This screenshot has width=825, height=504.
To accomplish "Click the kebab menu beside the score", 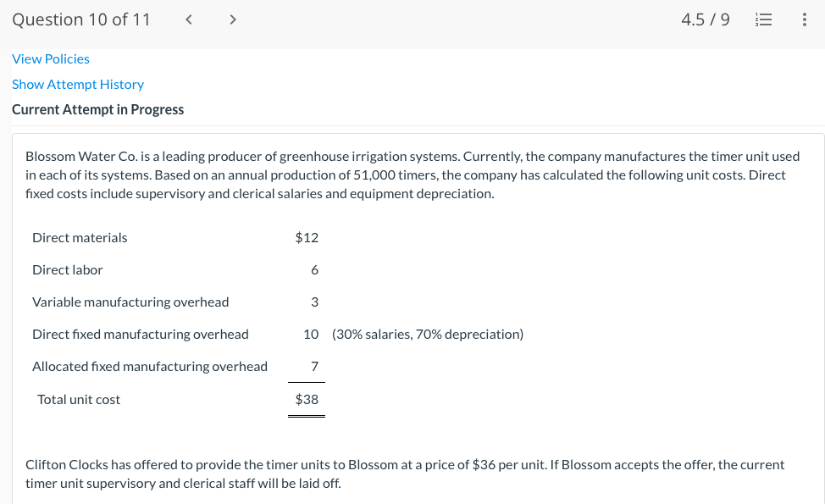I will pyautogui.click(x=804, y=19).
